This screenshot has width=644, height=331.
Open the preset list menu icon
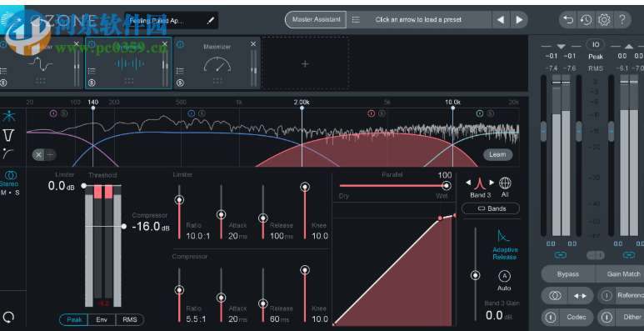point(356,19)
